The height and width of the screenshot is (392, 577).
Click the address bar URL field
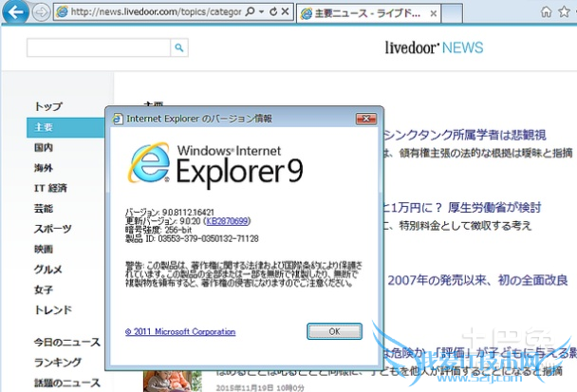tap(156, 12)
